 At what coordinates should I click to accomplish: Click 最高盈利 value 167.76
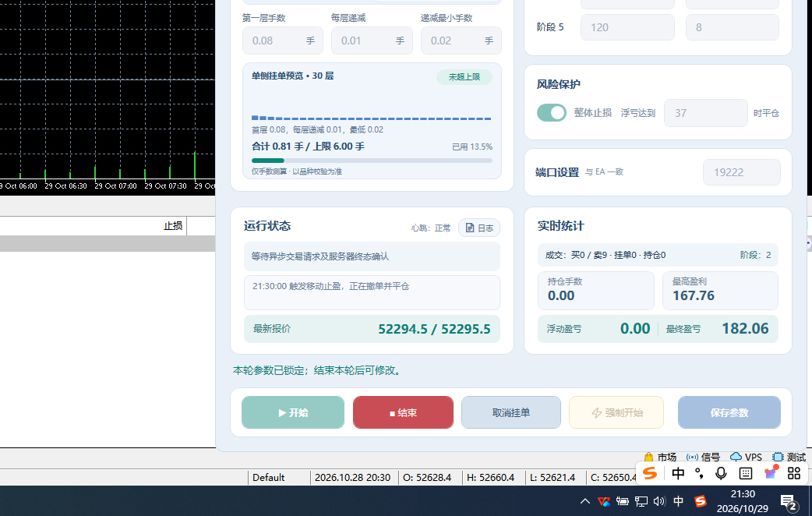click(694, 296)
